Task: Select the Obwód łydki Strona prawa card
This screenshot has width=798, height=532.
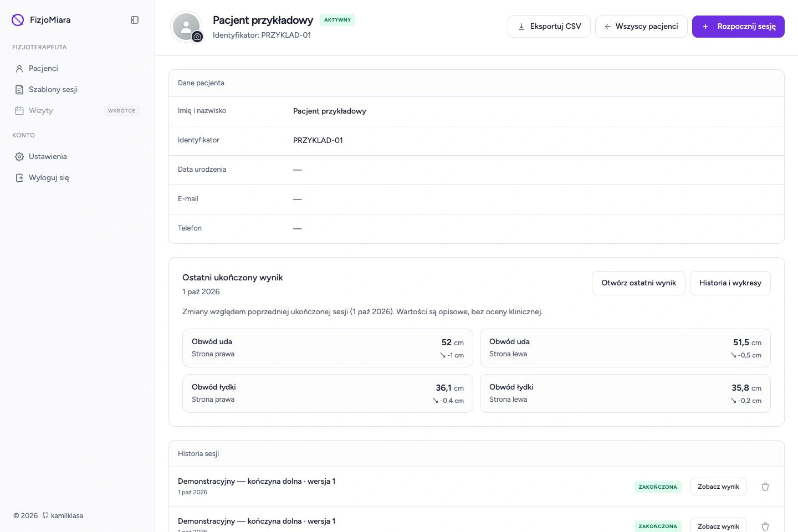Action: tap(328, 393)
